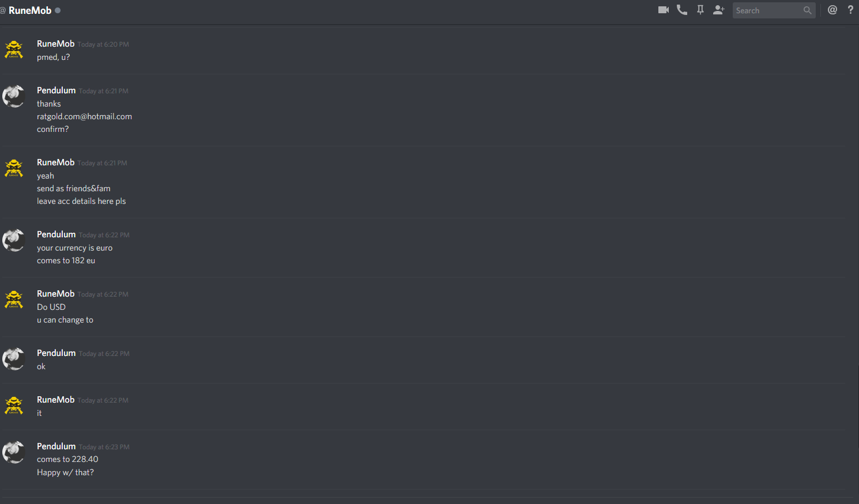Add friends to DM icon
This screenshot has width=859, height=504.
(719, 10)
